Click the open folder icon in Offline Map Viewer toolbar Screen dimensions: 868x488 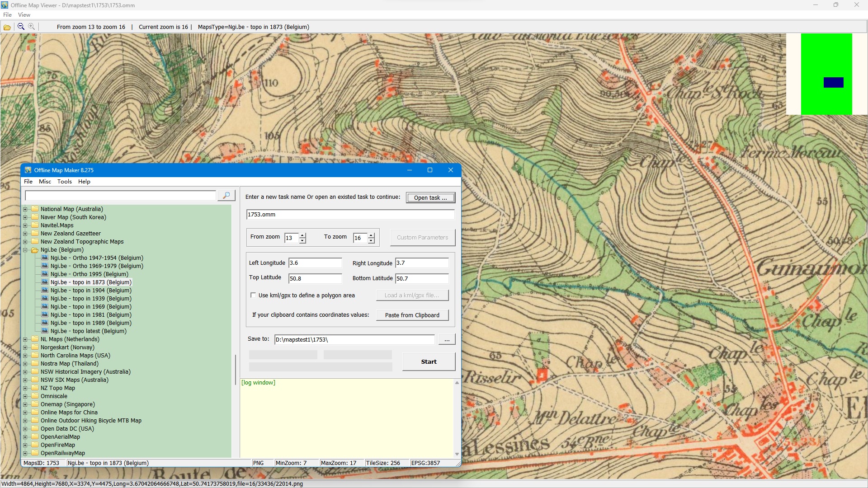click(x=7, y=27)
